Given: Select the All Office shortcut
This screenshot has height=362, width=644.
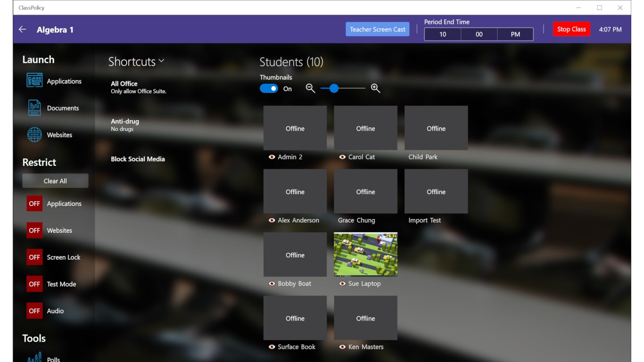Looking at the screenshot, I should coord(139,87).
